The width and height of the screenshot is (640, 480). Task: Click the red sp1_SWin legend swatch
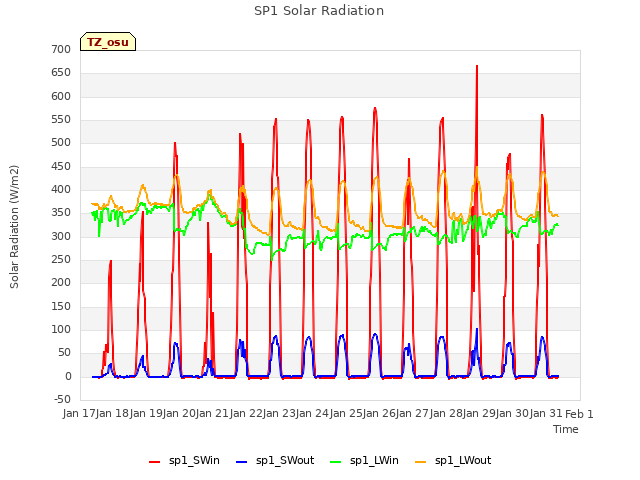(155, 462)
